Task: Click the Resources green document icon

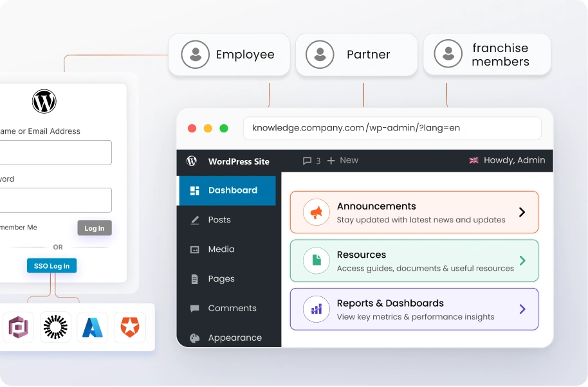Action: click(x=317, y=260)
